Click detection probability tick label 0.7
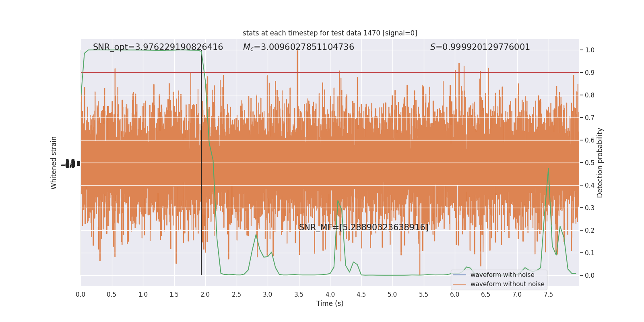This screenshot has height=322, width=644. tap(590, 118)
